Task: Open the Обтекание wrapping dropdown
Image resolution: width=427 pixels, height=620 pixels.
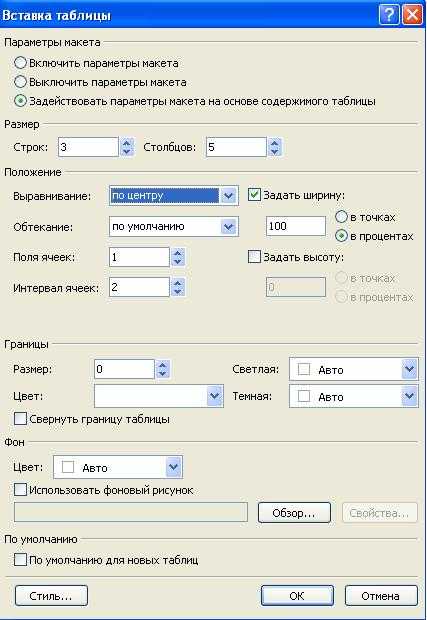Action: click(229, 227)
